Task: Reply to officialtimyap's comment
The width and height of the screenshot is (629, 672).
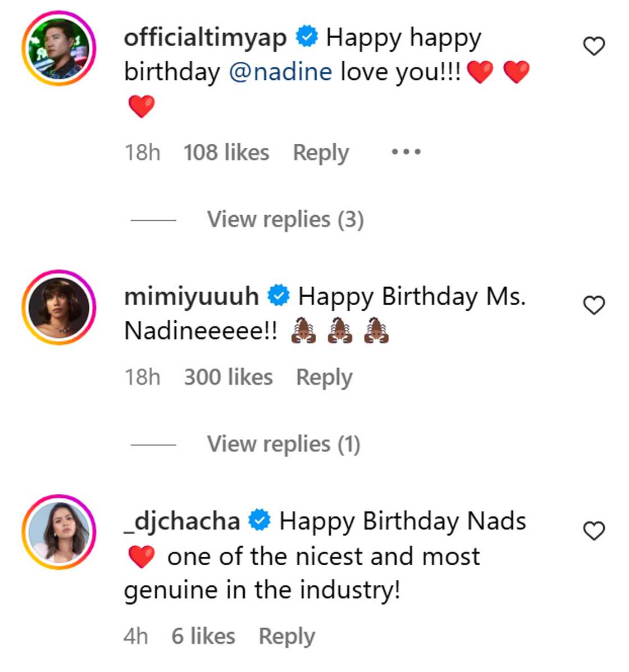Action: click(x=321, y=153)
